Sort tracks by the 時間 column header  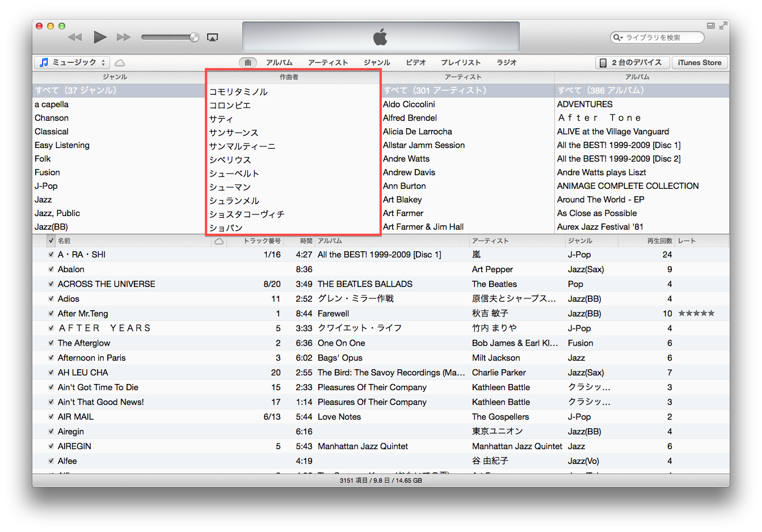(x=298, y=241)
